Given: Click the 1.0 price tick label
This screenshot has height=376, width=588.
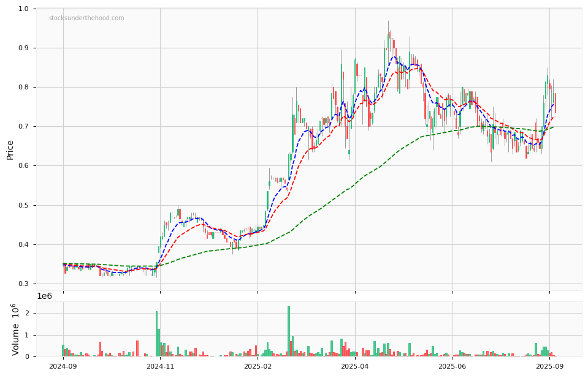Looking at the screenshot, I should (x=24, y=9).
